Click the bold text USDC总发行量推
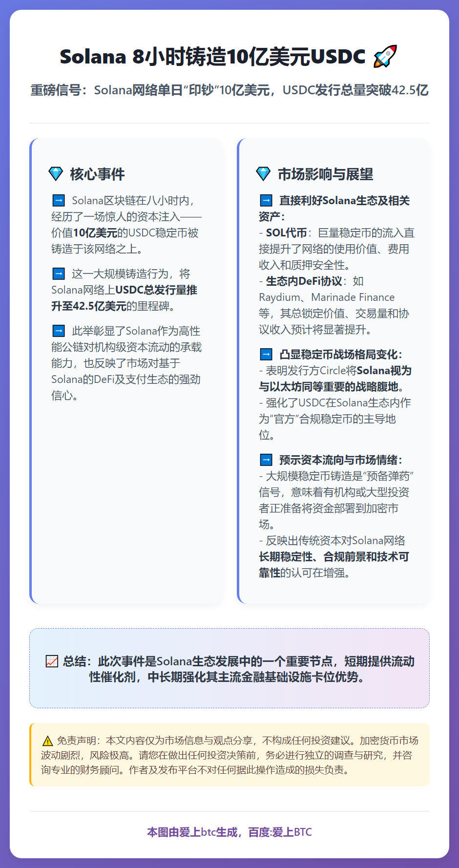 pos(156,290)
